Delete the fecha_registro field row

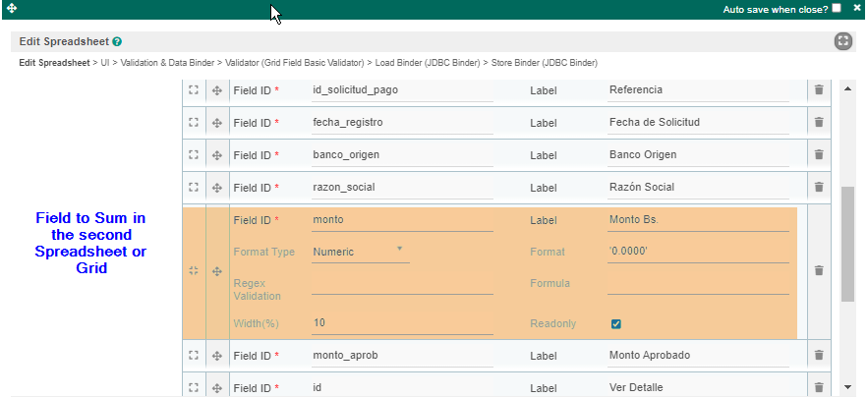pos(818,123)
